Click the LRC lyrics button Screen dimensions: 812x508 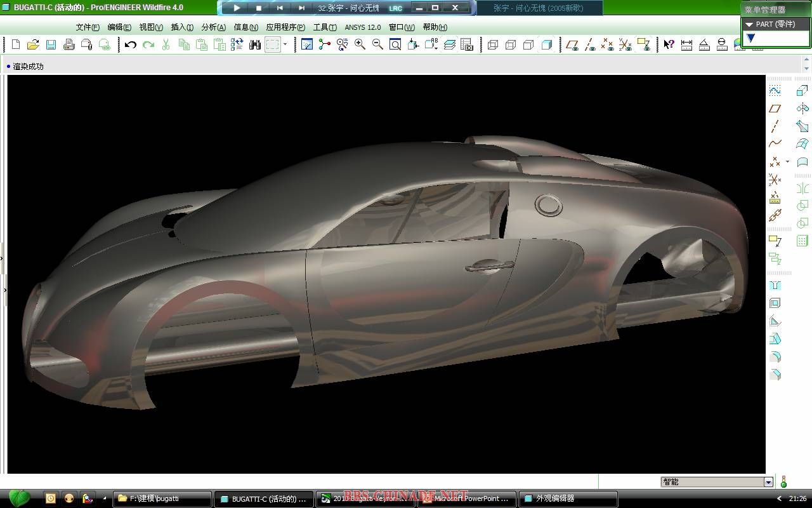pyautogui.click(x=395, y=8)
